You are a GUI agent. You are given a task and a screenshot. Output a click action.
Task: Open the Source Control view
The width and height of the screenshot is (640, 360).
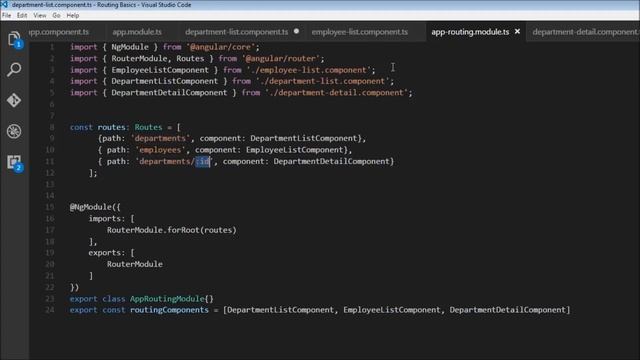click(x=14, y=100)
